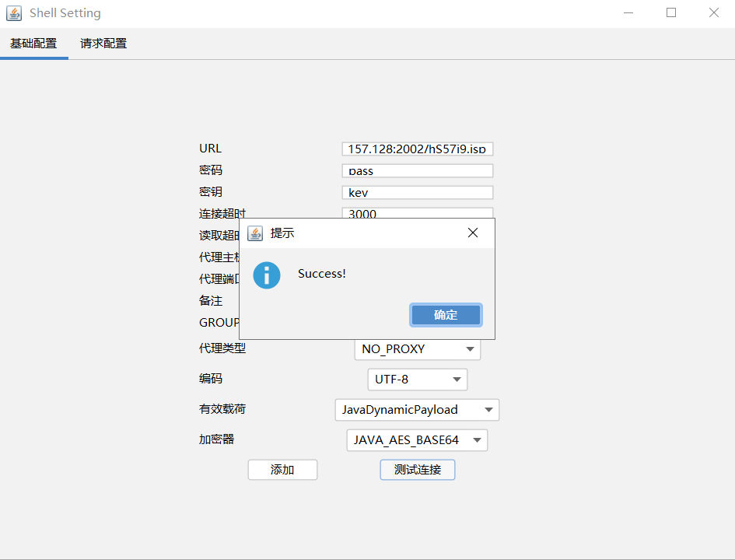
Task: Open the 请求配置 tab
Action: tap(103, 44)
